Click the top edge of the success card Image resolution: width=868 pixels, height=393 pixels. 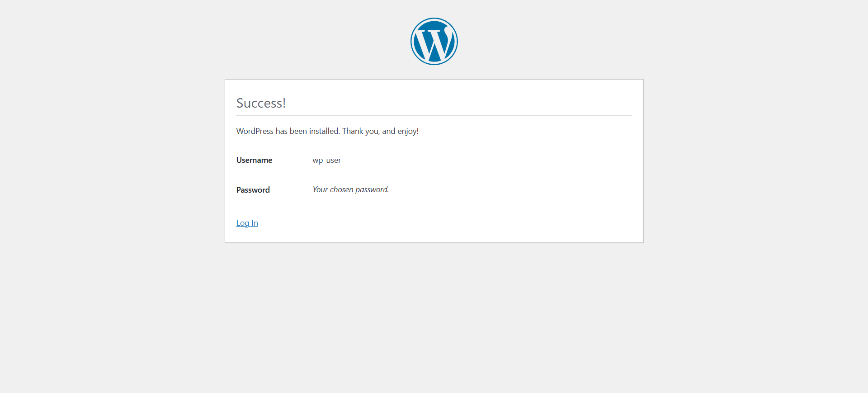click(x=434, y=79)
